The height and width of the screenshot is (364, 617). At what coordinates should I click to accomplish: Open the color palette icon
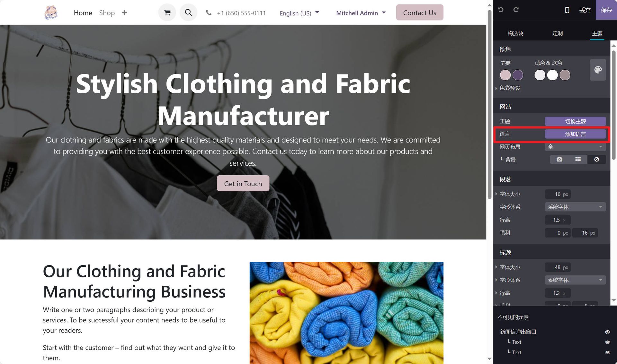(x=598, y=70)
